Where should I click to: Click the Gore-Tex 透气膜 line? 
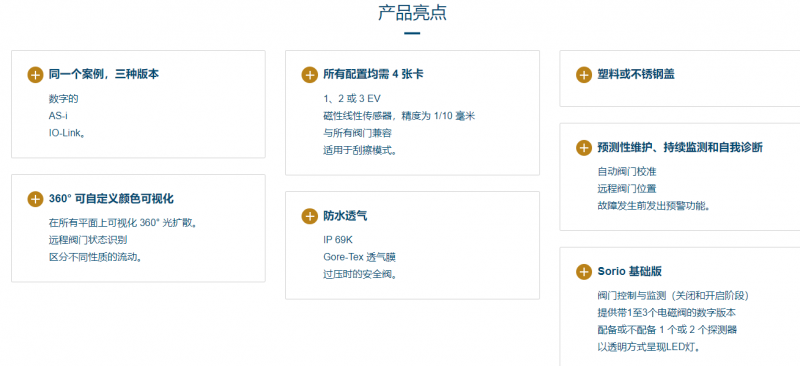(359, 257)
